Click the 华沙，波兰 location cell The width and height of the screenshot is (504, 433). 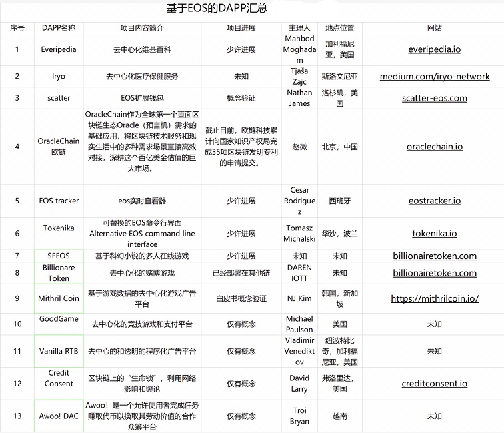[340, 234]
